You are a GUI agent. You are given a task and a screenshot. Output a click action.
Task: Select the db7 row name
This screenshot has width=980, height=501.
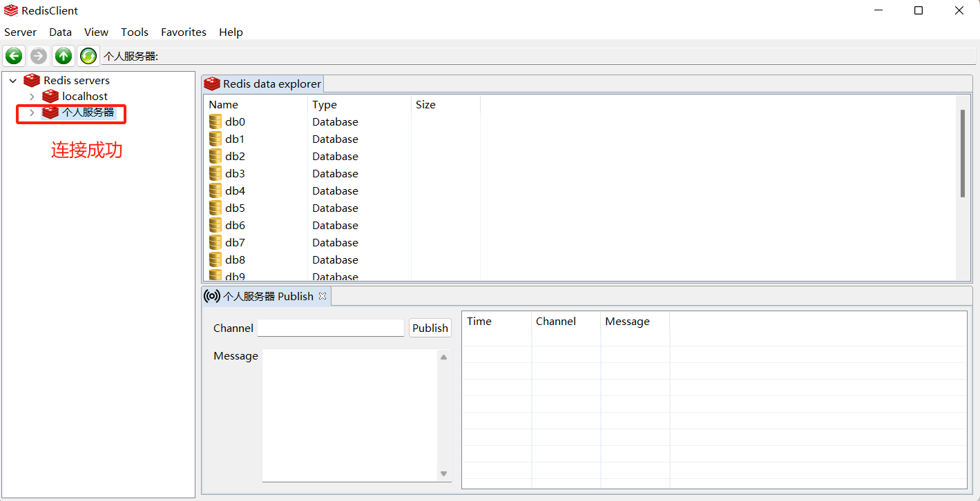(x=235, y=243)
